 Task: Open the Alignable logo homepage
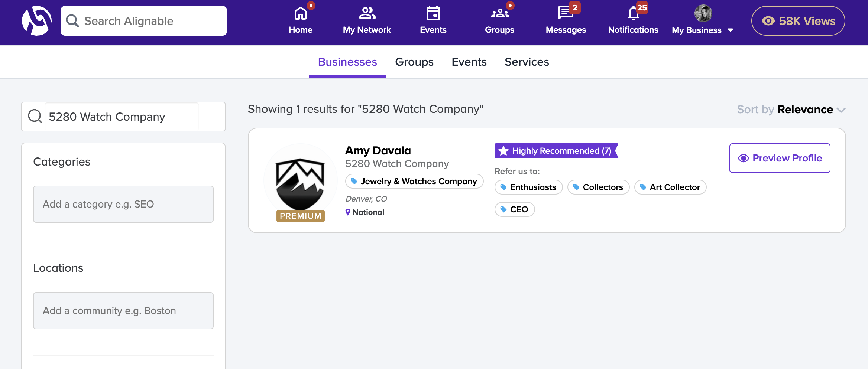[36, 21]
